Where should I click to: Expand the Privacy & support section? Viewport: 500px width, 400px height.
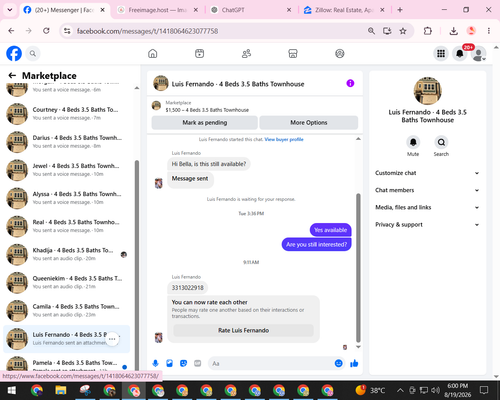pyautogui.click(x=427, y=225)
